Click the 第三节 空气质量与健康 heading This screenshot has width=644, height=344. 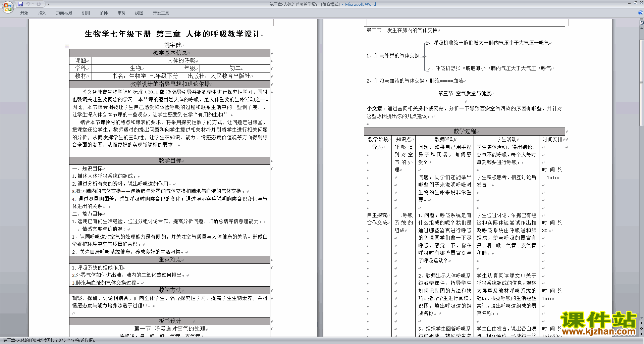(x=465, y=94)
